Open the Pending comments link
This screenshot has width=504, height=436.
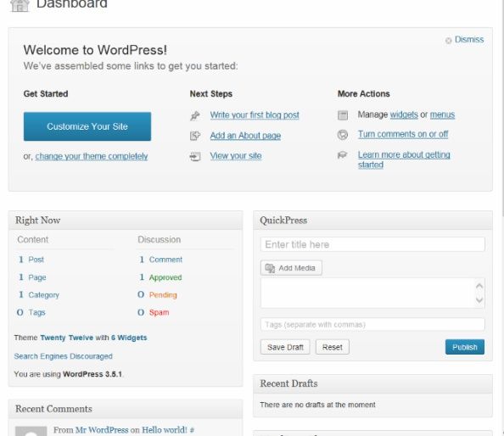[163, 294]
